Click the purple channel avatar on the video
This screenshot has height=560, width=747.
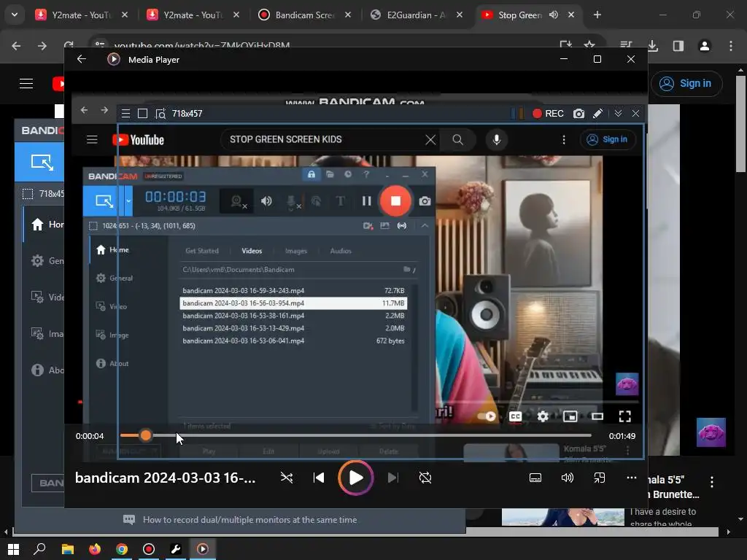(711, 432)
